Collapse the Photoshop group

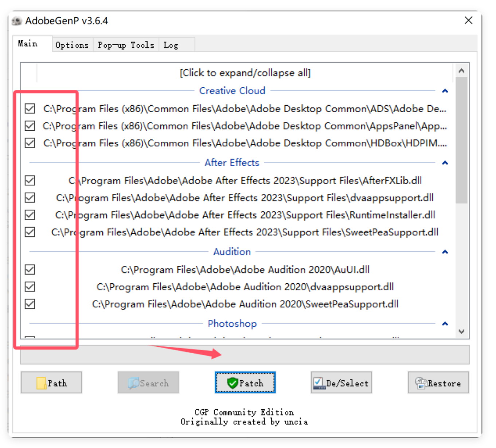(x=445, y=323)
